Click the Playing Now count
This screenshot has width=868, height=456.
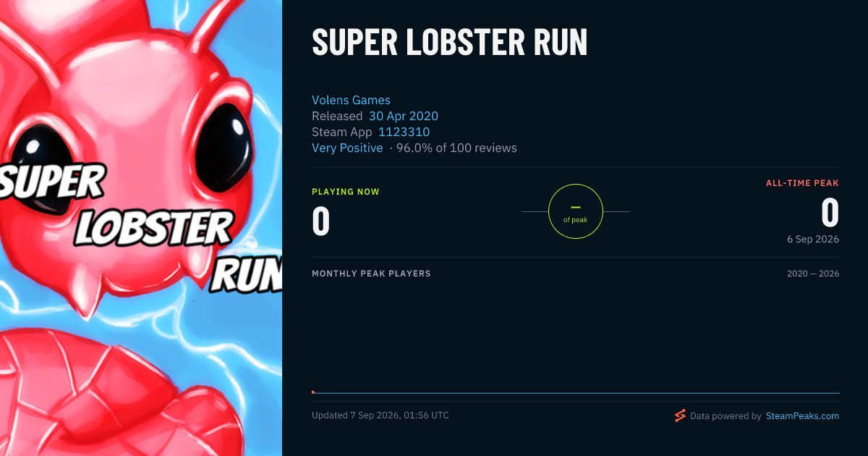[x=320, y=221]
